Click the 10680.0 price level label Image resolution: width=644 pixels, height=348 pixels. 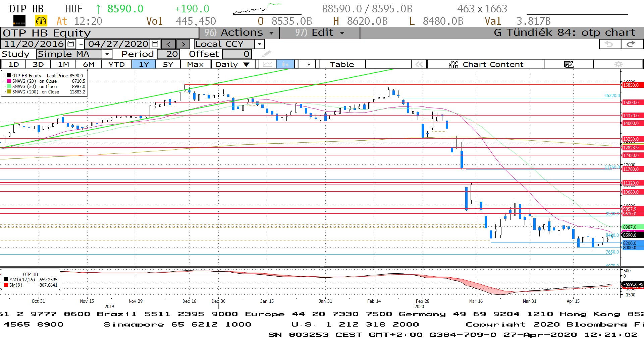[633, 192]
